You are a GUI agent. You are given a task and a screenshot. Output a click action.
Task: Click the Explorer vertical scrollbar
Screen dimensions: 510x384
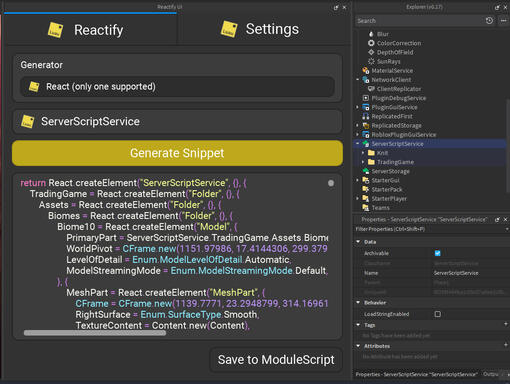pos(508,147)
